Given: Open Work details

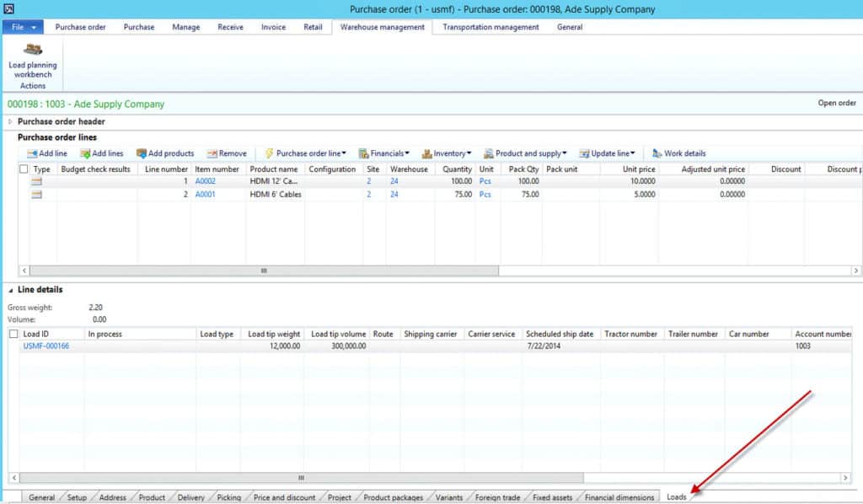Looking at the screenshot, I should [678, 153].
